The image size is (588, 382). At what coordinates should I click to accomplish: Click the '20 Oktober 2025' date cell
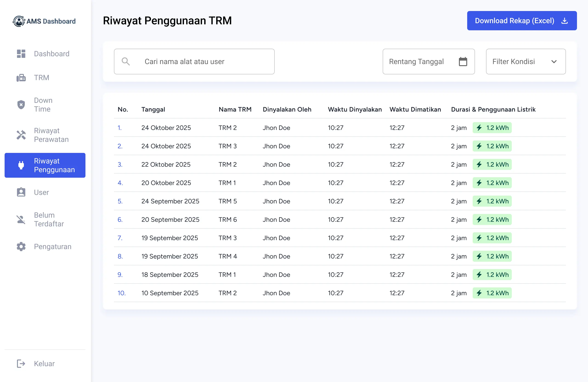[166, 183]
